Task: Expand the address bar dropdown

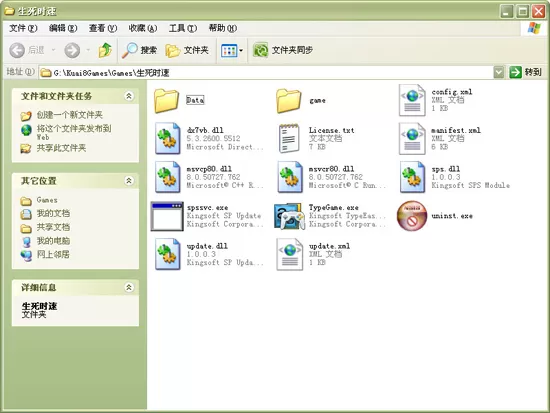Action: [x=498, y=73]
